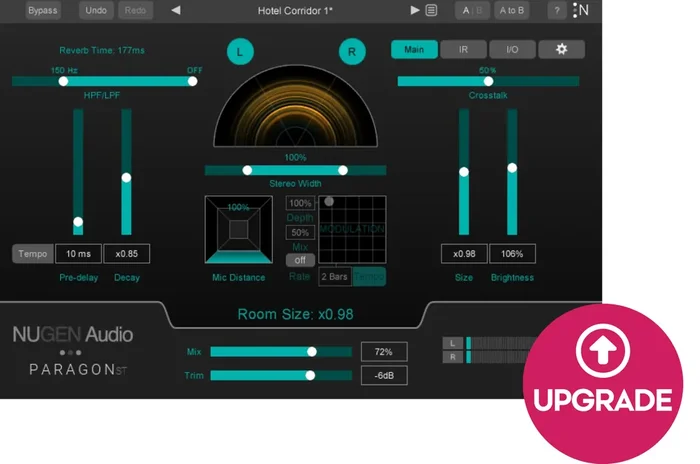
Task: Click the stereo reverb arc display
Action: pyautogui.click(x=296, y=106)
